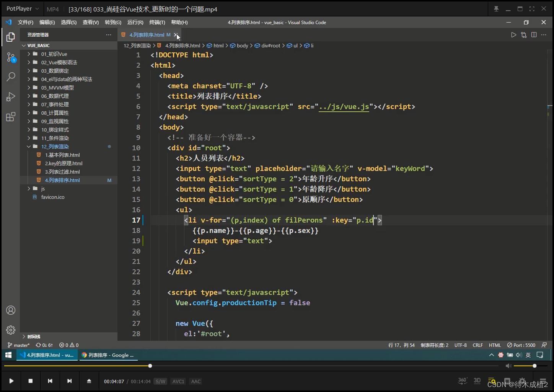This screenshot has height=392, width=554.
Task: Open favicon.ico in explorer
Action: 53,197
